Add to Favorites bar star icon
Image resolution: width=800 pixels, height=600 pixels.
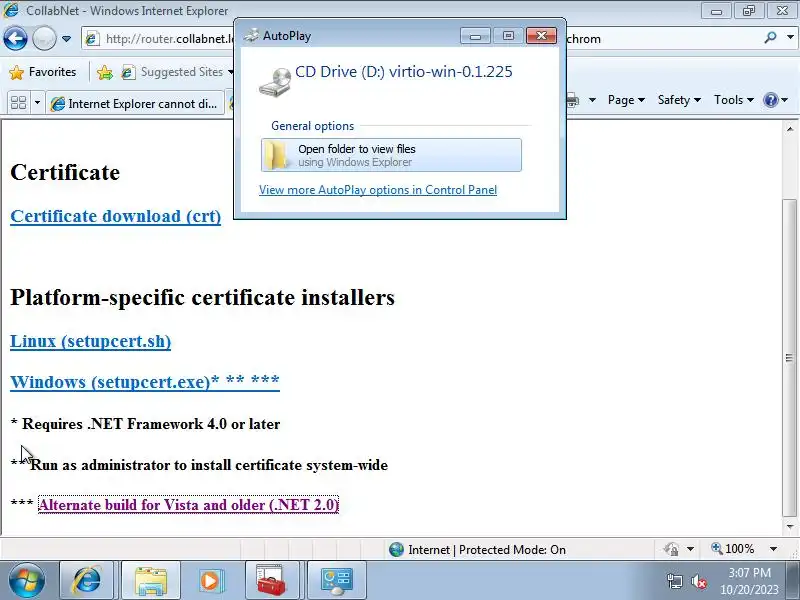coord(105,72)
